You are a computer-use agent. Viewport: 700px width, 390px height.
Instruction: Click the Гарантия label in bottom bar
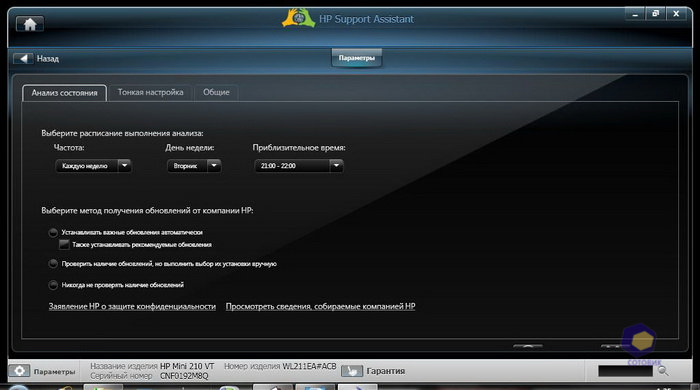coord(386,371)
